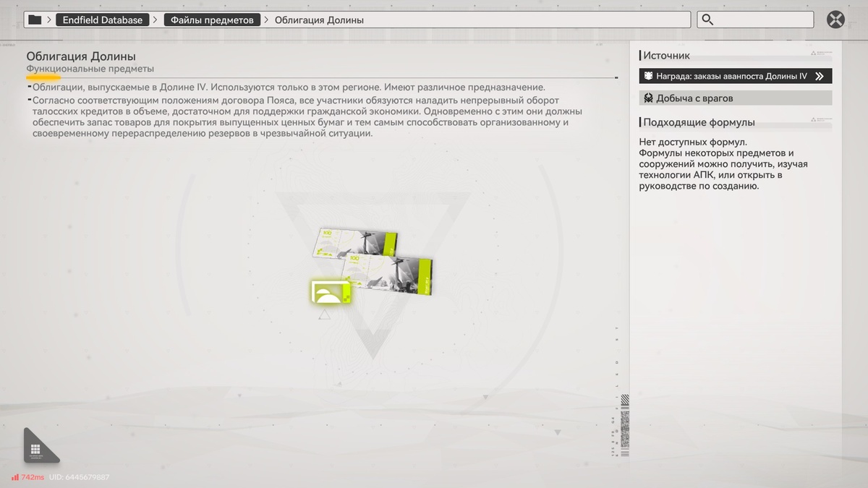Click the UID: 6445679887 text
This screenshot has width=868, height=488.
(80, 477)
